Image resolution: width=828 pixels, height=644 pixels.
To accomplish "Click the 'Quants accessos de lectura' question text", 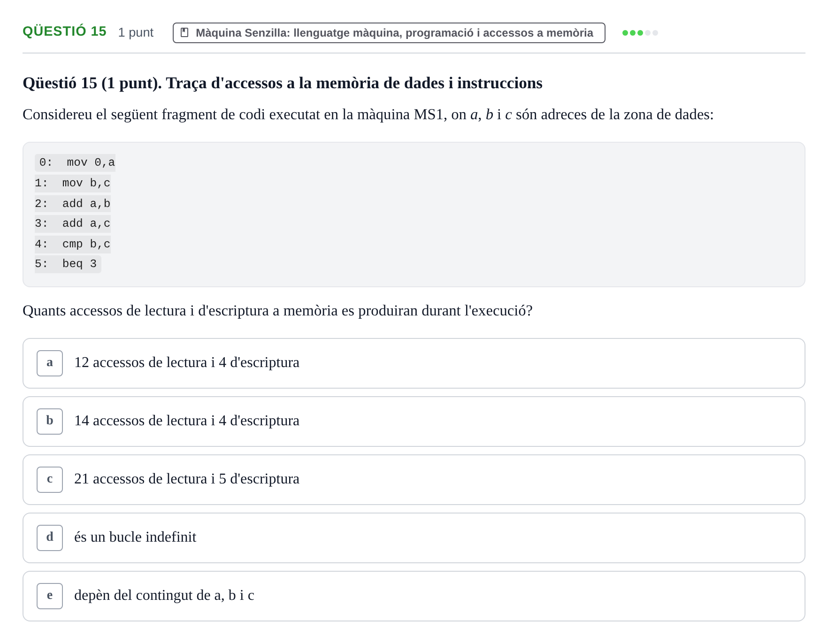I will tap(277, 311).
